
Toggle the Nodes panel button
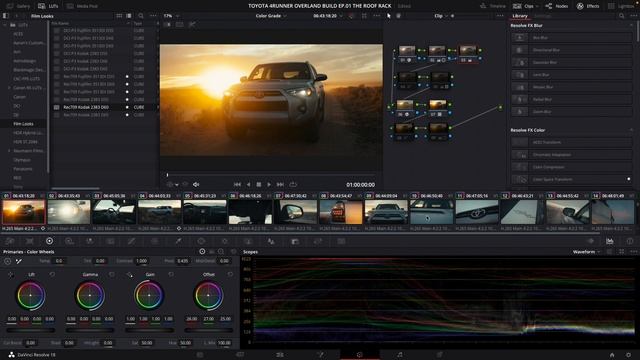tap(557, 6)
